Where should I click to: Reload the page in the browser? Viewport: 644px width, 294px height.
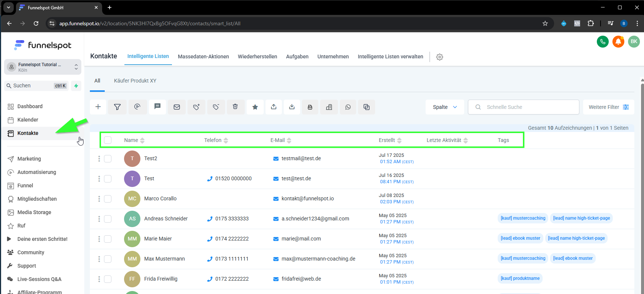click(36, 23)
